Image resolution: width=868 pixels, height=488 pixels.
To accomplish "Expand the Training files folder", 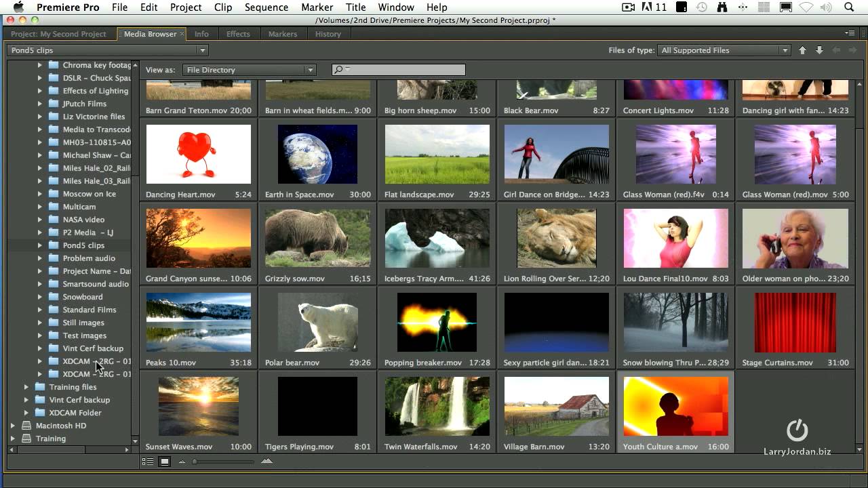I will point(26,387).
